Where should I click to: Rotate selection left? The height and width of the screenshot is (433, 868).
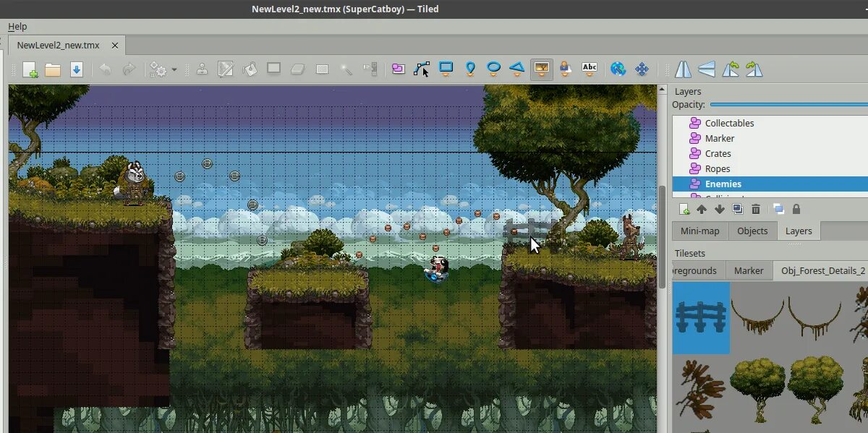pos(731,69)
